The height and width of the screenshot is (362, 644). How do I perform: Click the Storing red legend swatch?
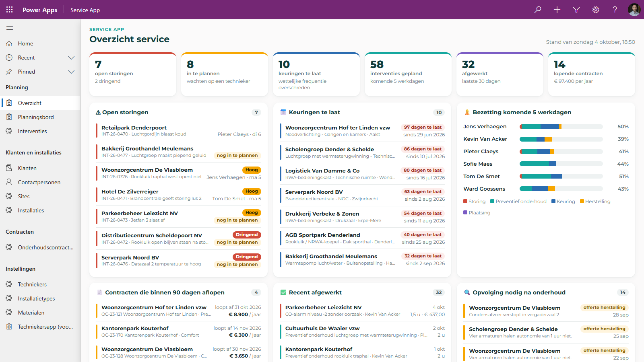[465, 202]
